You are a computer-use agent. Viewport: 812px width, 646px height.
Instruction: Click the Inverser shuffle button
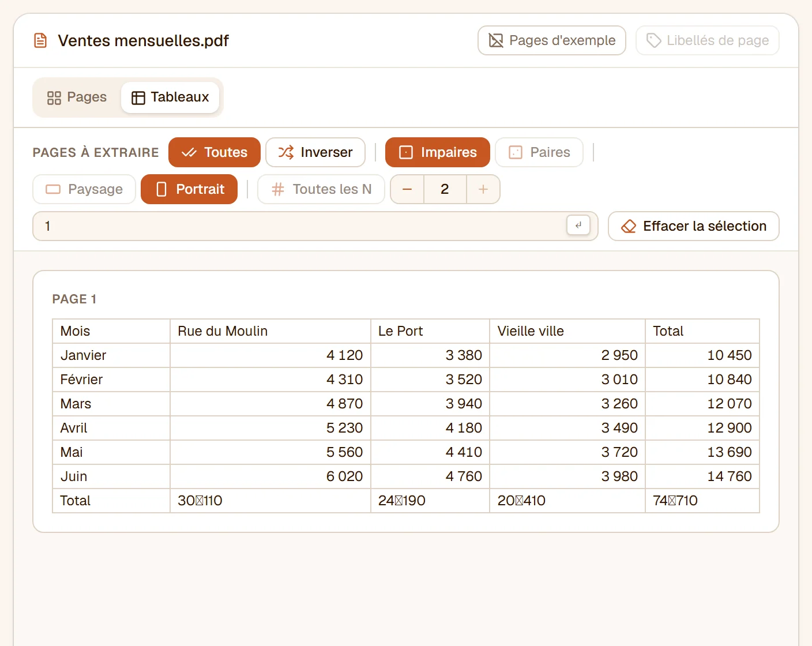click(x=315, y=152)
